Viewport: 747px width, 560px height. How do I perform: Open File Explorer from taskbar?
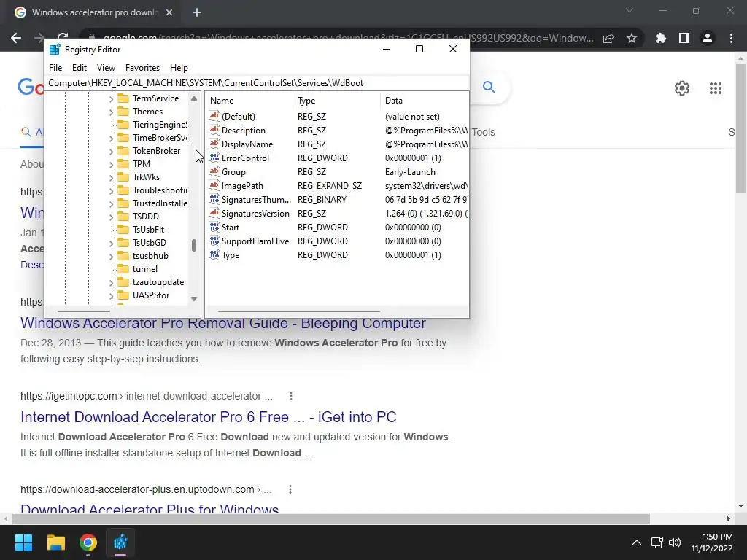(x=55, y=542)
